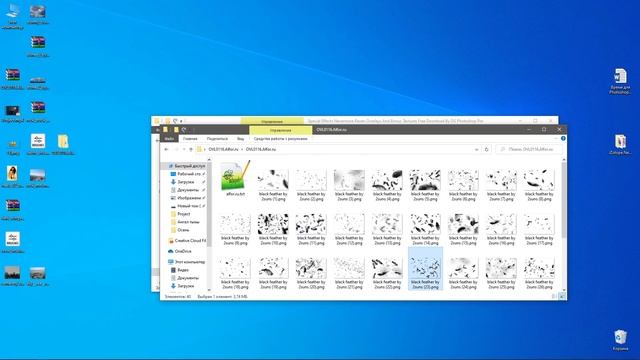
Task: Click the Forward navigation arrow
Action: [x=176, y=149]
